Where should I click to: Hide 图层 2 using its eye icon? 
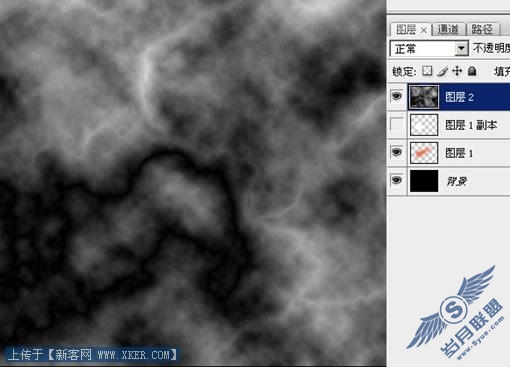(396, 97)
